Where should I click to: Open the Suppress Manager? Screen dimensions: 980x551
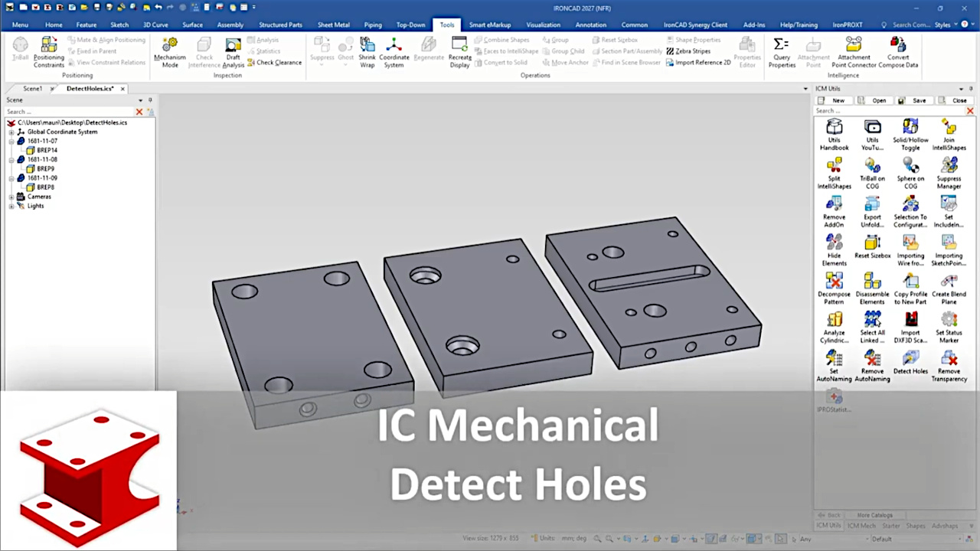pyautogui.click(x=949, y=174)
